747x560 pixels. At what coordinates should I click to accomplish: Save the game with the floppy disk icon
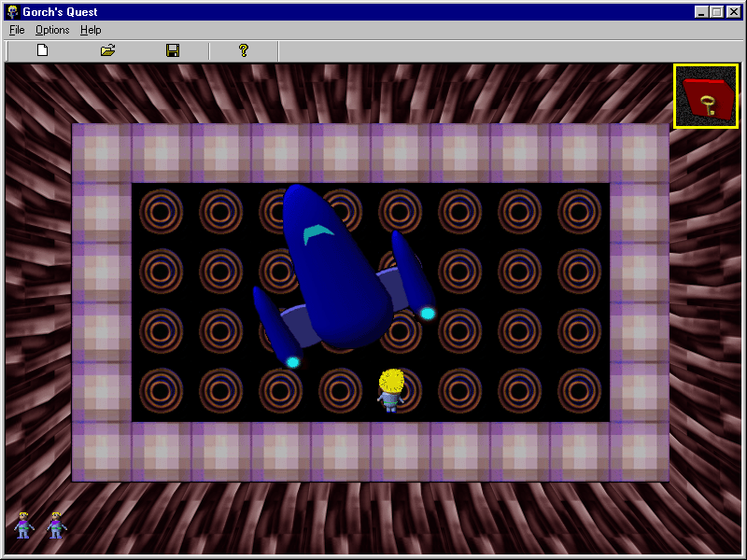(173, 50)
